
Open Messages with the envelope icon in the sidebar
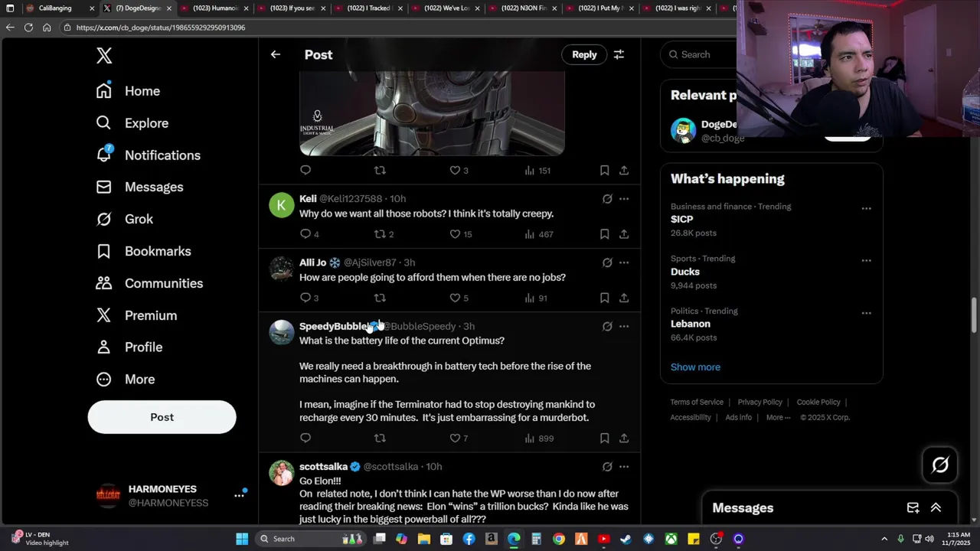pyautogui.click(x=139, y=187)
